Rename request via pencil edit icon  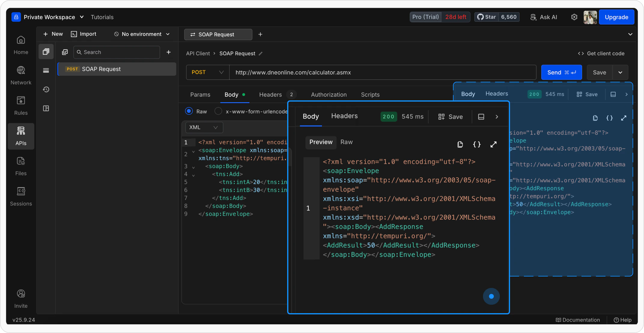click(x=261, y=53)
